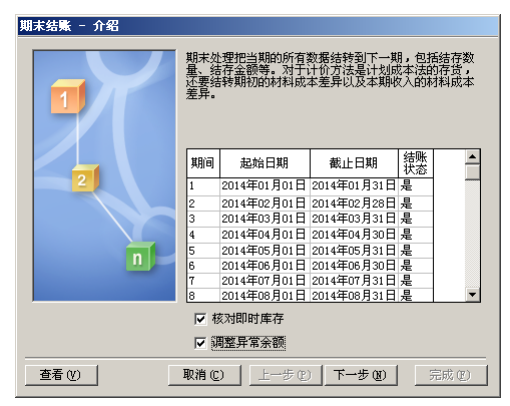
Task: Click the 期间 column header
Action: pyautogui.click(x=203, y=163)
